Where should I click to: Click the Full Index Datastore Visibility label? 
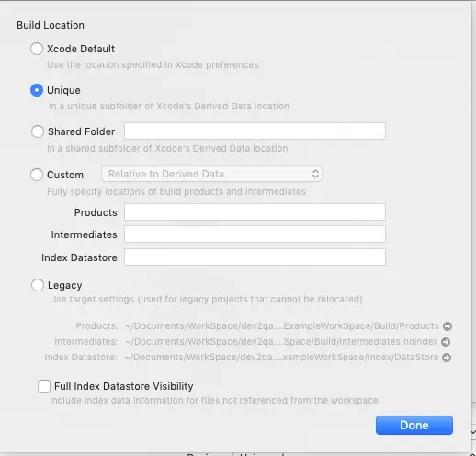tap(124, 386)
